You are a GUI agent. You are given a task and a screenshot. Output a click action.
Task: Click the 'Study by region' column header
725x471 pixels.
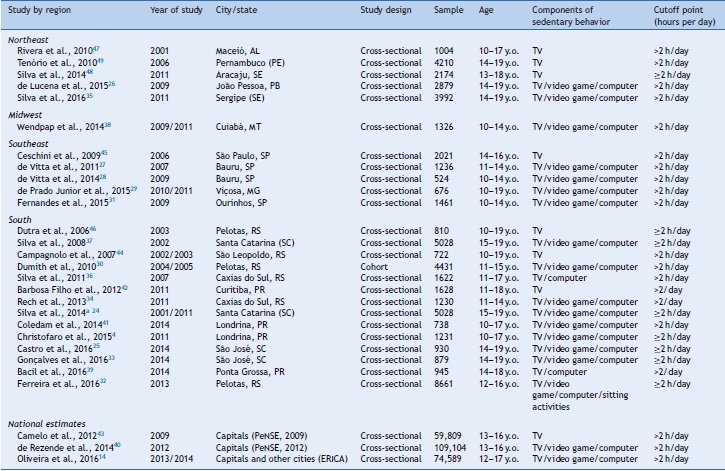tap(43, 11)
